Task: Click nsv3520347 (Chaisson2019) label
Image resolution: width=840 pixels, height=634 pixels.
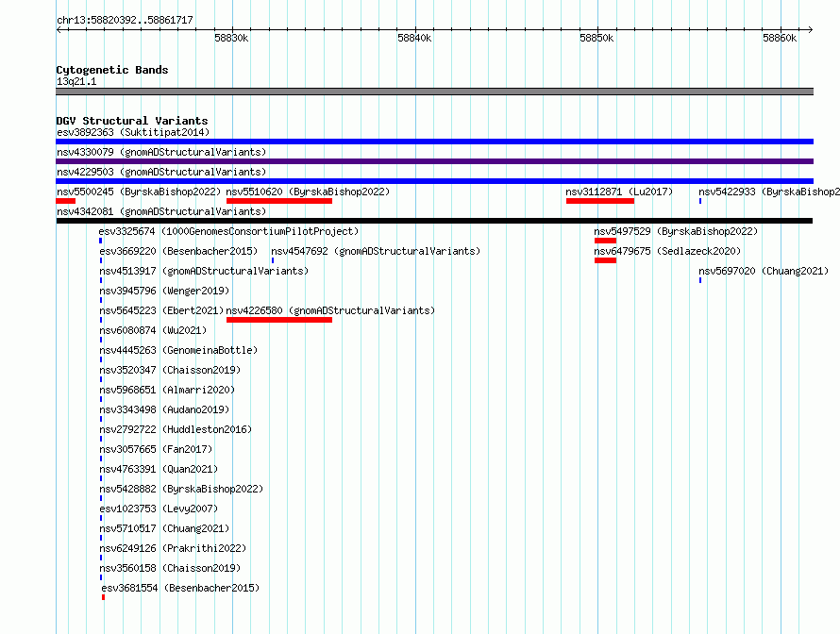Action: pyautogui.click(x=170, y=370)
